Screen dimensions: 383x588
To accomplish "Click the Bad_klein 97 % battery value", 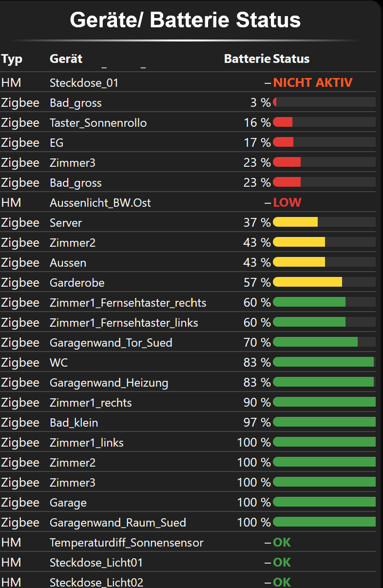I will coord(257,423).
